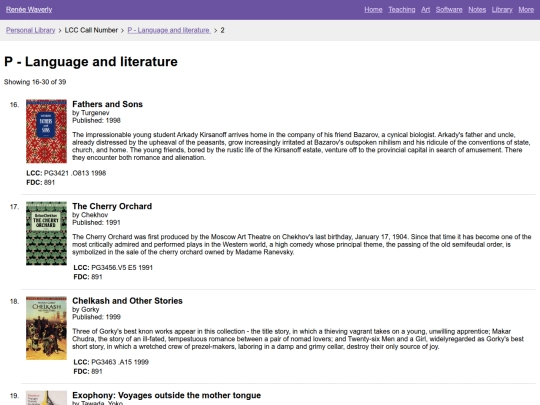This screenshot has height=405, width=540.
Task: Open the Software section
Action: (x=449, y=10)
